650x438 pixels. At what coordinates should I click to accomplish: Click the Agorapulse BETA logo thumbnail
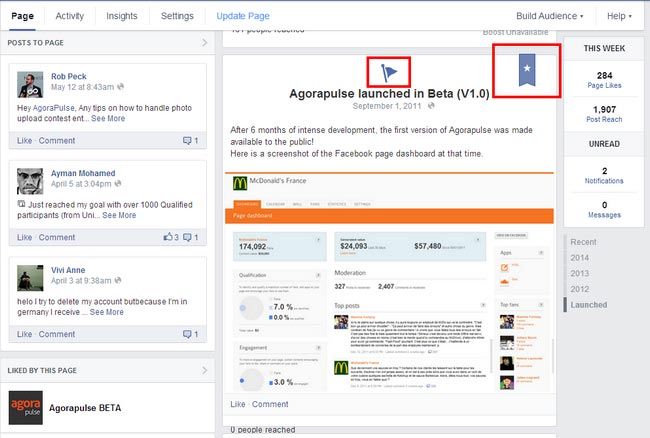(x=26, y=408)
